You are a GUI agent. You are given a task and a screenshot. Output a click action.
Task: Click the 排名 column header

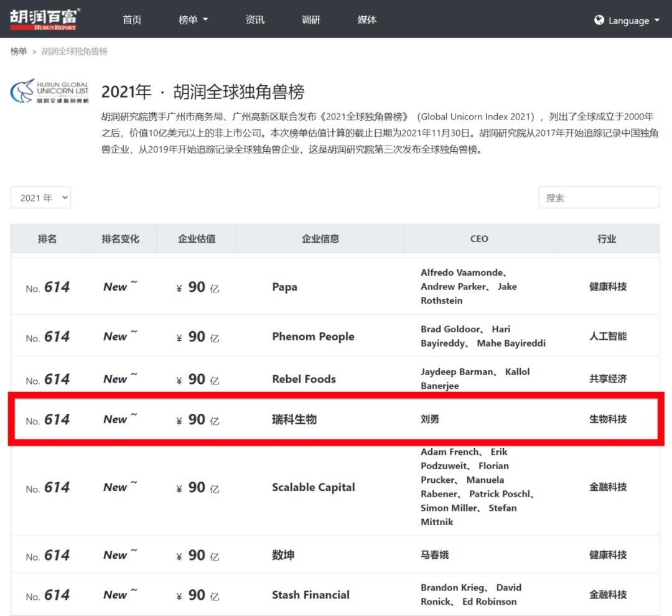(47, 239)
